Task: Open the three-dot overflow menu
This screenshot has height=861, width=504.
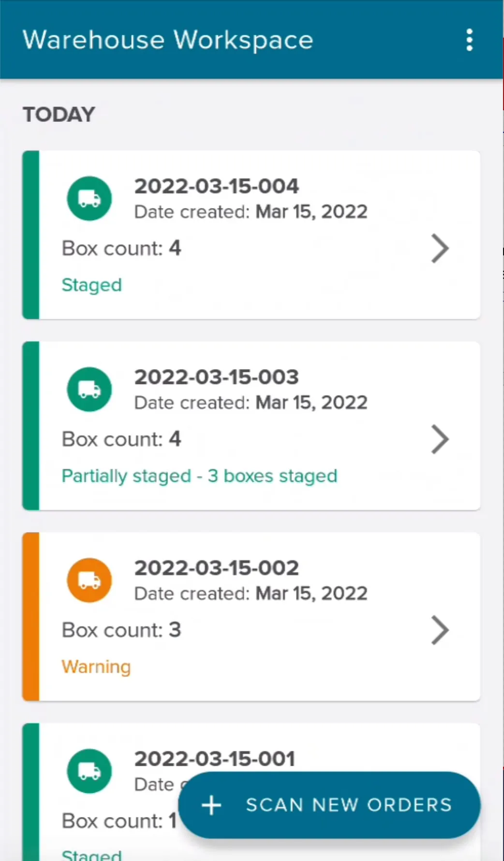Action: 469,40
